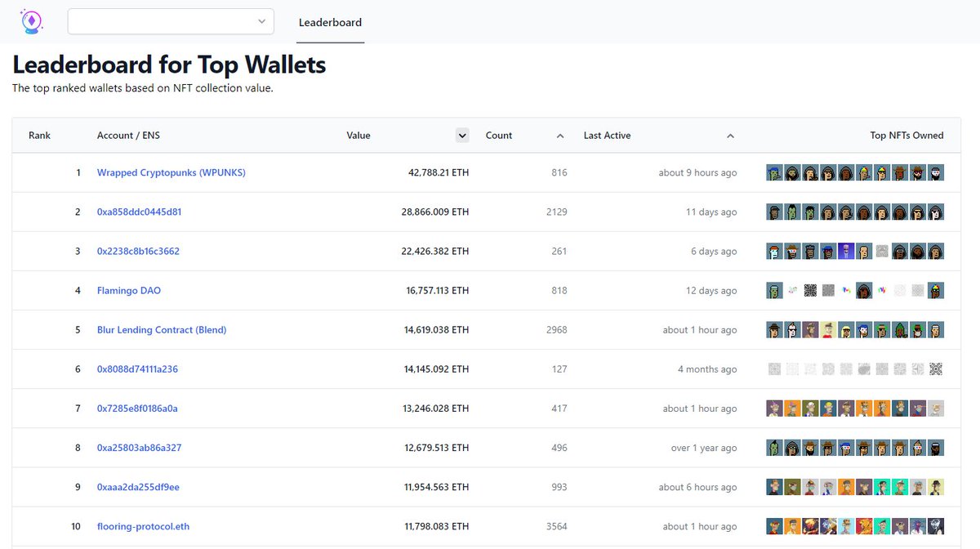Toggle Last Active column sort arrow
This screenshot has width=980, height=549.
(730, 136)
